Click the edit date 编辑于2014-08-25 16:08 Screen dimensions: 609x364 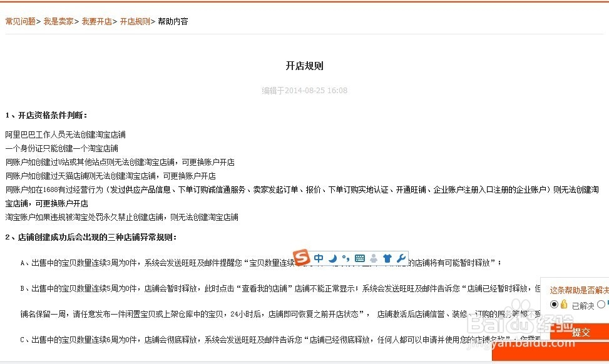(304, 91)
